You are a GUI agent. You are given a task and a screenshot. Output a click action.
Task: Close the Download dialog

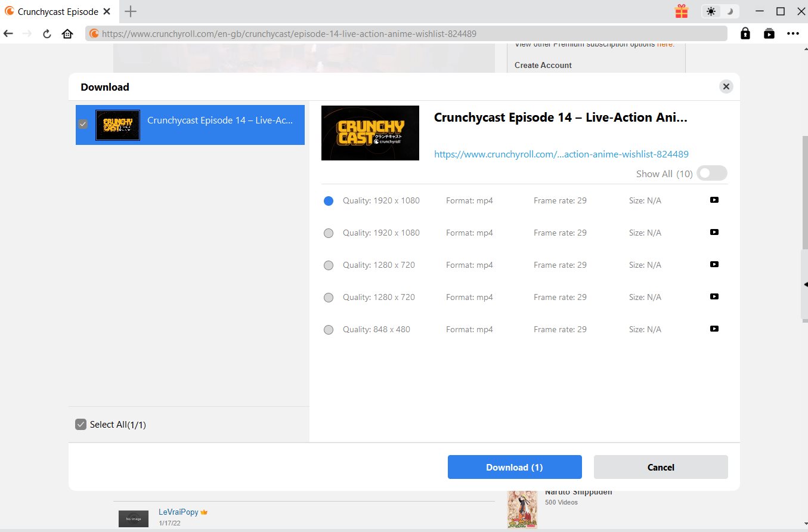point(726,87)
